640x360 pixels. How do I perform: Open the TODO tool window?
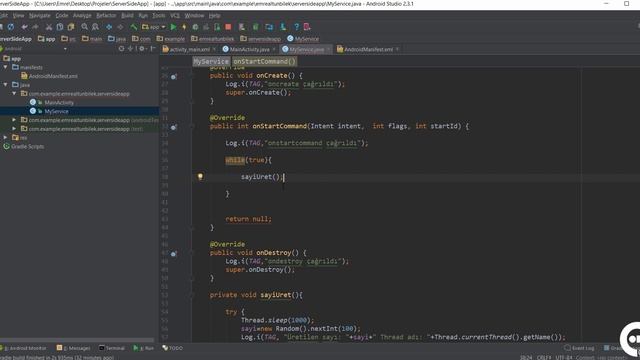(x=173, y=348)
